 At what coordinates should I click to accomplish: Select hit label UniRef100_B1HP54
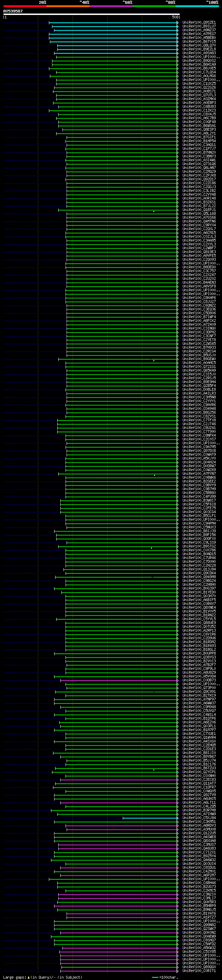click(199, 141)
